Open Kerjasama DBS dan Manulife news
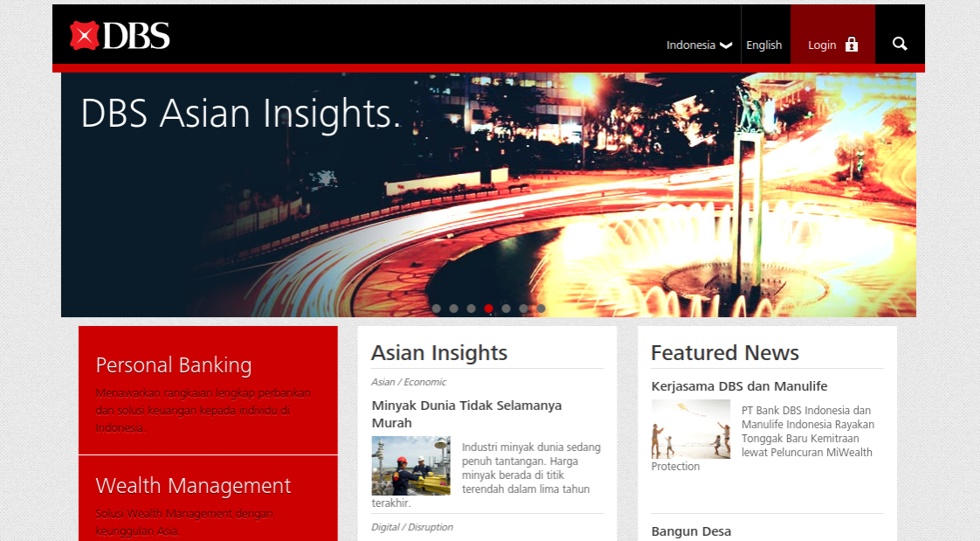 (740, 386)
